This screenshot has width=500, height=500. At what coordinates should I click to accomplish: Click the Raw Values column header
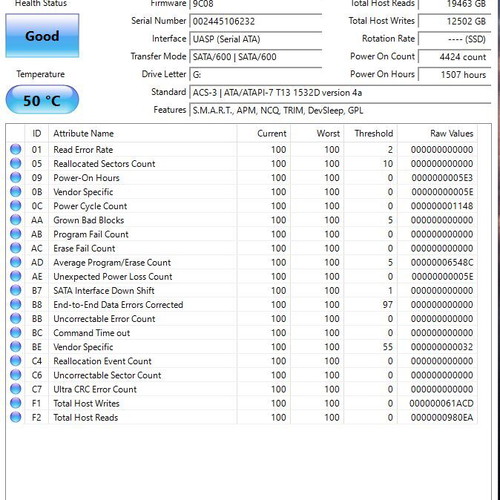(437, 133)
